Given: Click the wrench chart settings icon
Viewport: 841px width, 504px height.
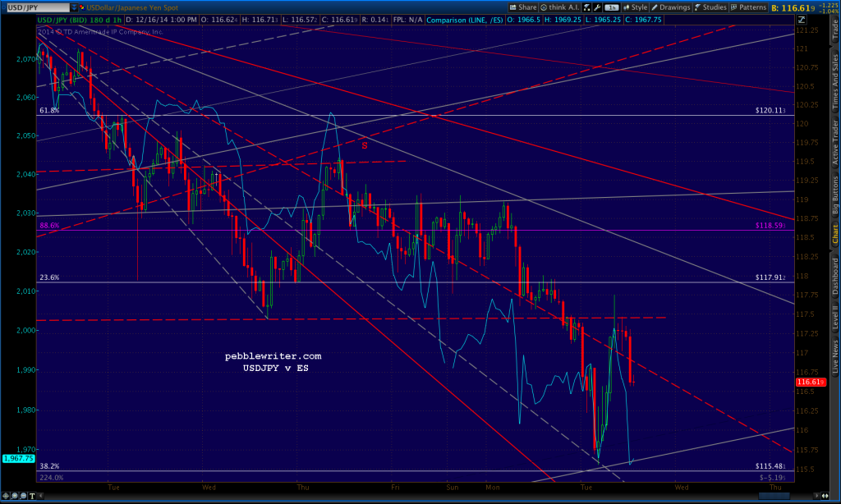Looking at the screenshot, I should [596, 7].
